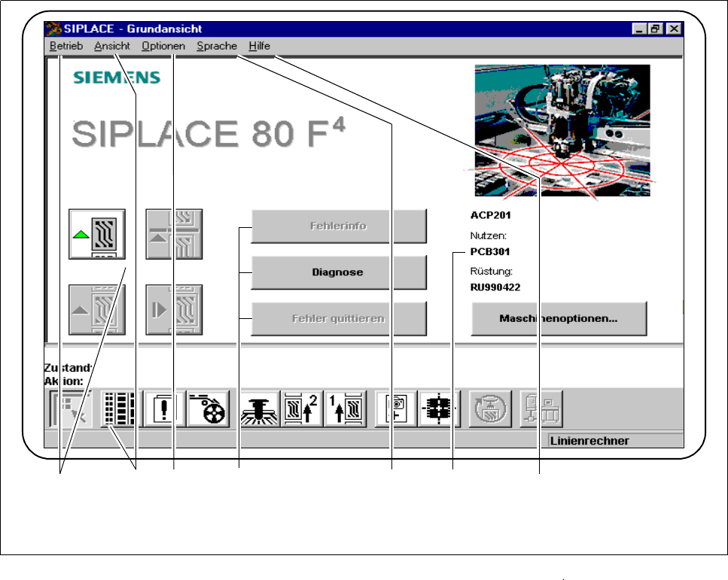728x580 pixels.
Task: Open the Betrieb menu
Action: [66, 46]
